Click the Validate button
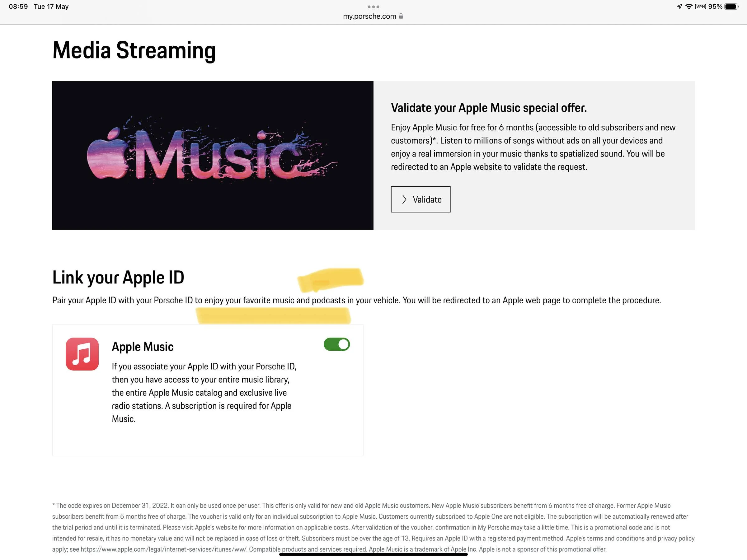The height and width of the screenshot is (560, 747). (420, 199)
